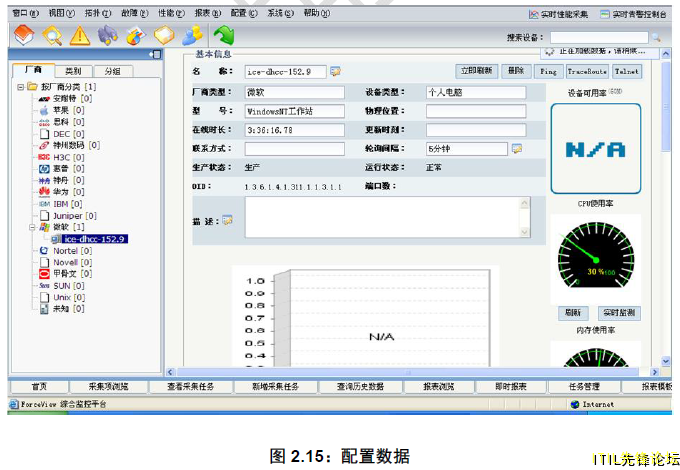680x470 pixels.
Task: Click edit icon beside 描述 label
Action: tap(228, 220)
